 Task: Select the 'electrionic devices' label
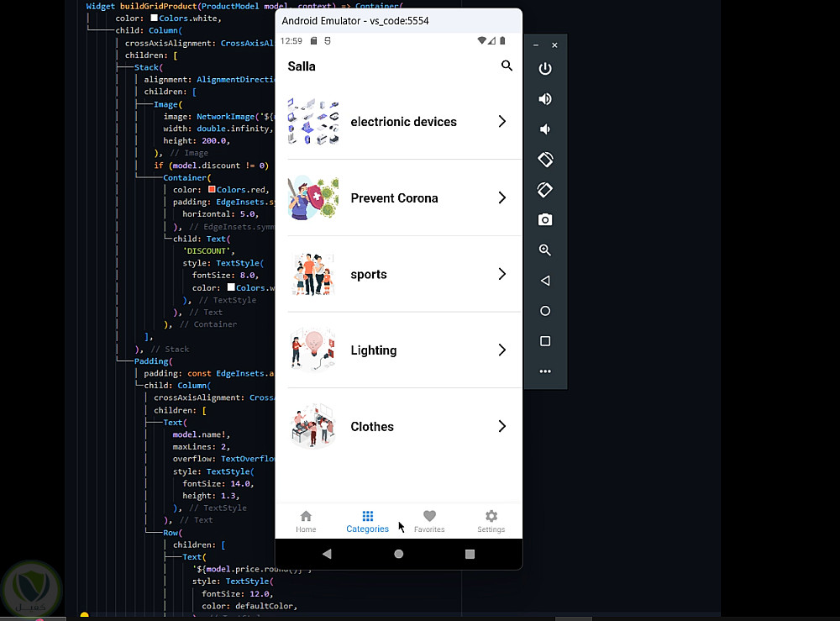click(403, 122)
